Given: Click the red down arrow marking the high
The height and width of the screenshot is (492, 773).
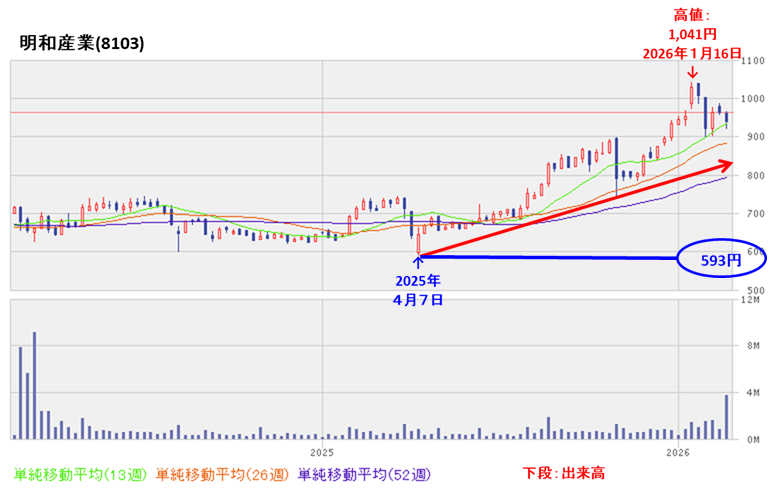Looking at the screenshot, I should [691, 73].
